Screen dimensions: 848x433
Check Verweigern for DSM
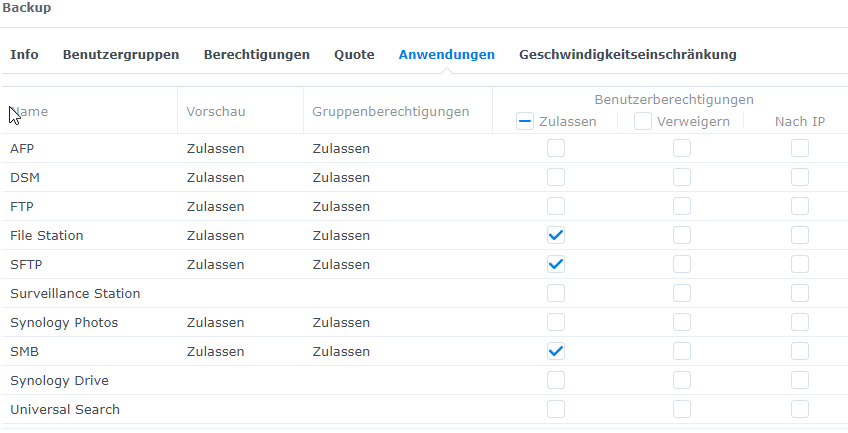[x=682, y=177]
